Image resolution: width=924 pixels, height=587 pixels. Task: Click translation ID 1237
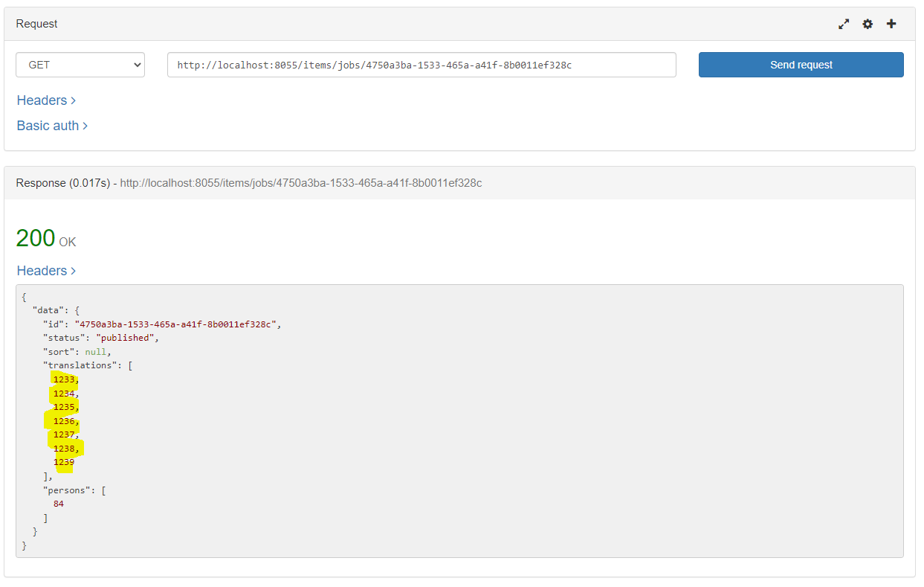pyautogui.click(x=64, y=434)
